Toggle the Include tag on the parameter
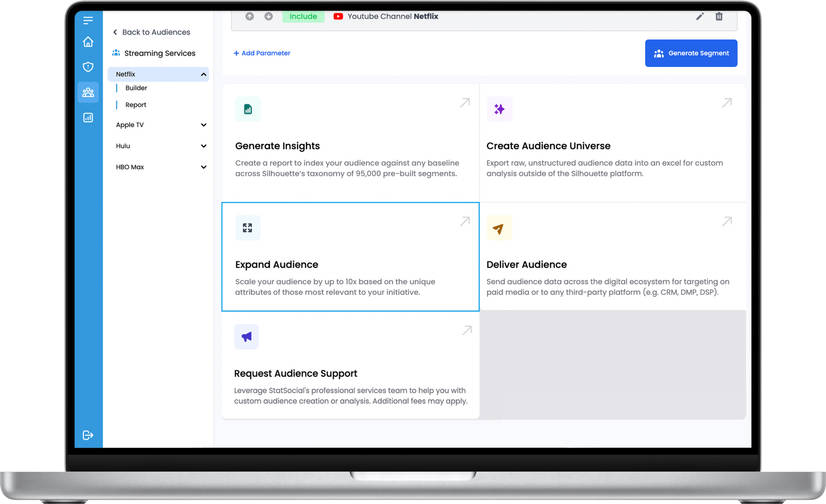This screenshot has width=826, height=504. click(x=303, y=16)
